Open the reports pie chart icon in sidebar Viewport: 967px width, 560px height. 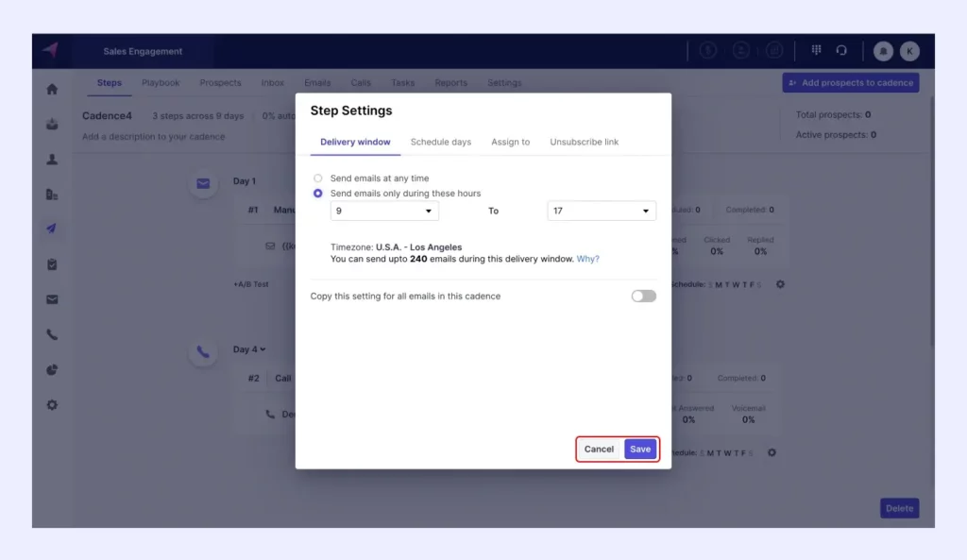52,370
